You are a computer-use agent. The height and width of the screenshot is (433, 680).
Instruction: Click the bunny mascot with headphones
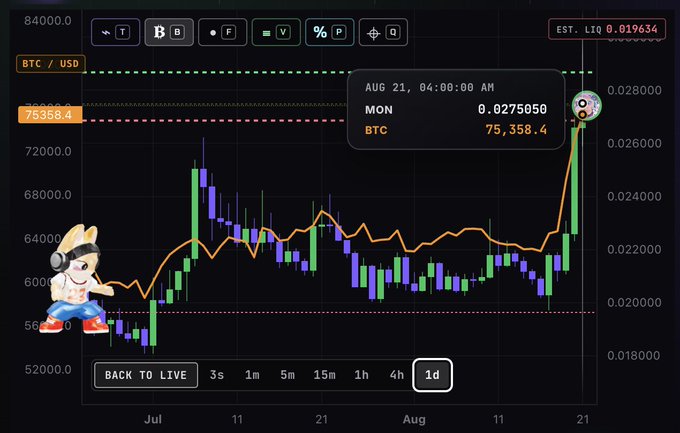(78, 280)
